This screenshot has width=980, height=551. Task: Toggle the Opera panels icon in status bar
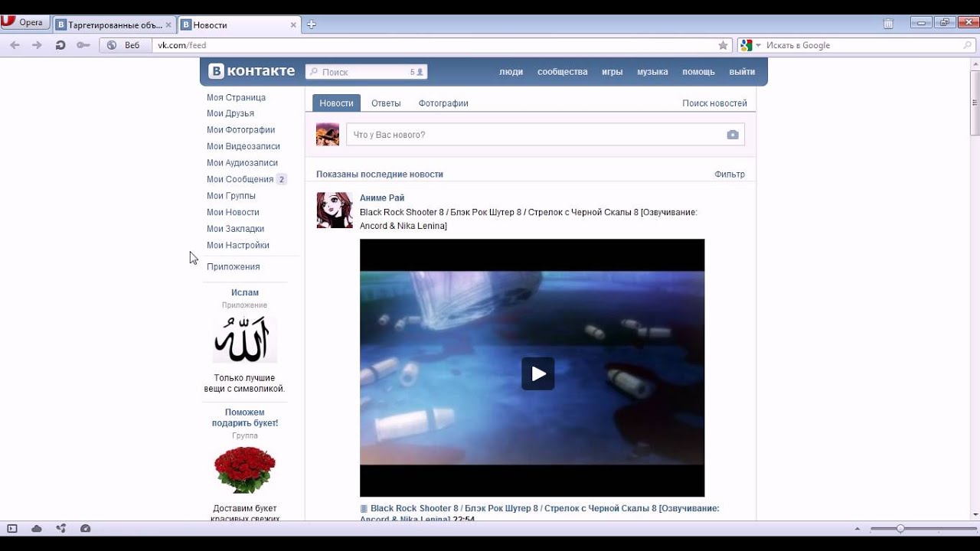11,528
